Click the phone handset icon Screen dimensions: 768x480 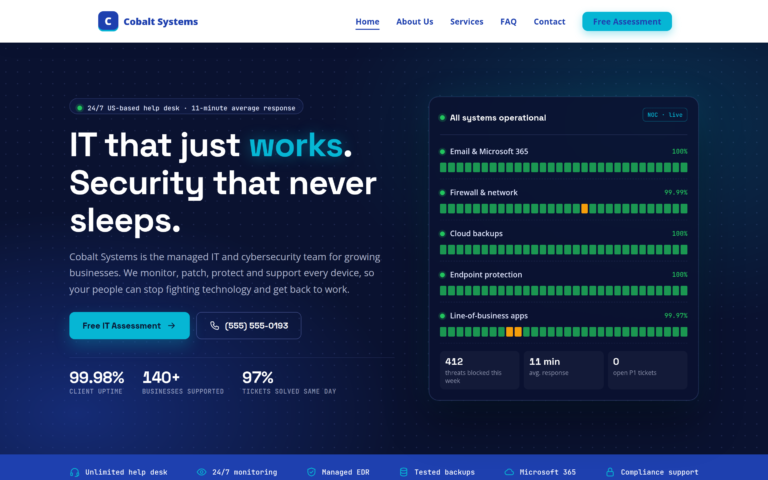[215, 326]
